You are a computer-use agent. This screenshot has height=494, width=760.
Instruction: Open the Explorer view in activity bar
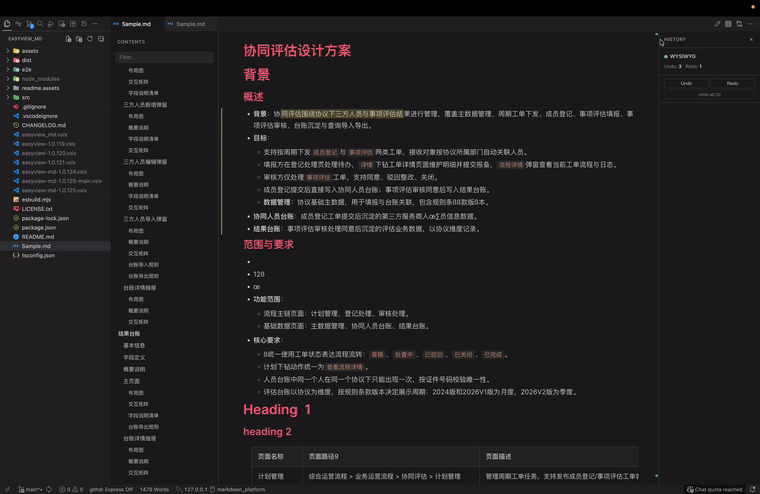[x=7, y=23]
